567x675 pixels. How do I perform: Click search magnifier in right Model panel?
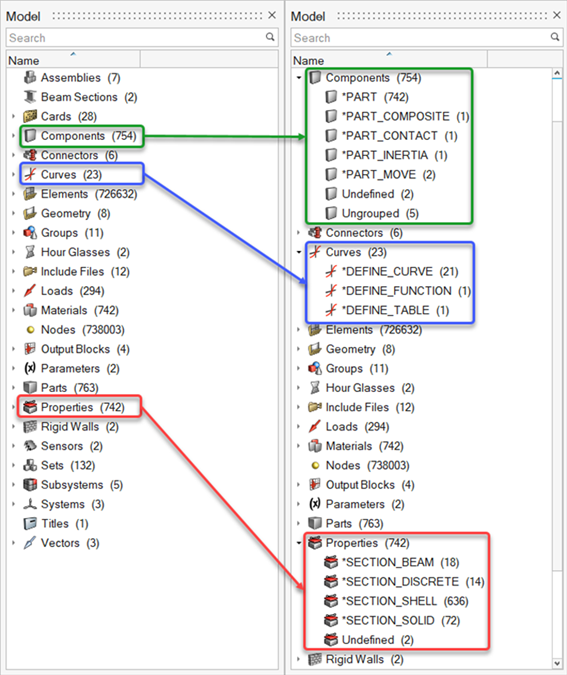coord(555,37)
